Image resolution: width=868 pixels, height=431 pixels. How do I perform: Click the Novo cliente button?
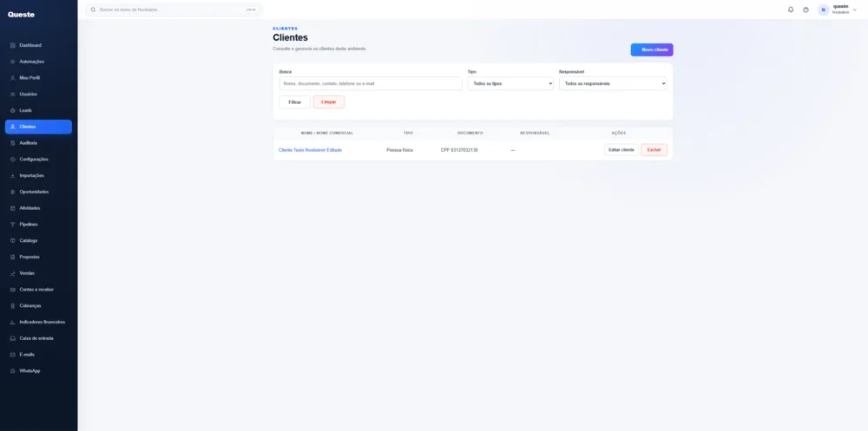pyautogui.click(x=652, y=49)
